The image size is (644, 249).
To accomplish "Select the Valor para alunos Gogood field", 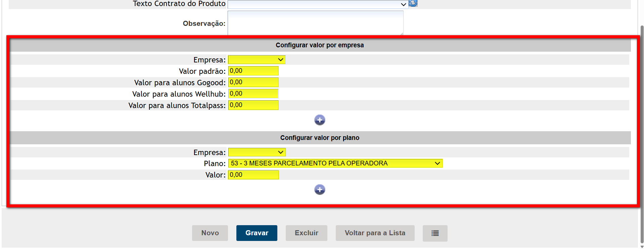I will point(254,83).
